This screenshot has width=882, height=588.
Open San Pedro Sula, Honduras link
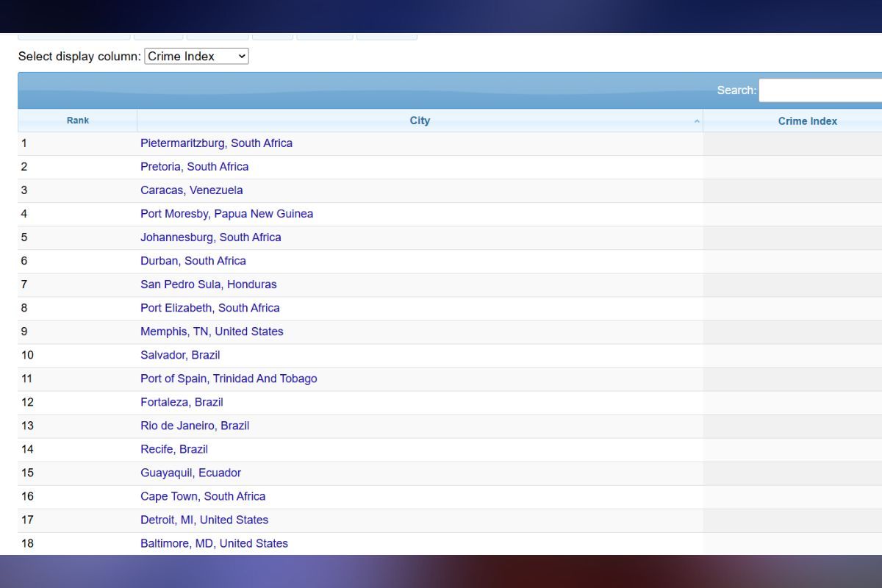click(x=208, y=284)
